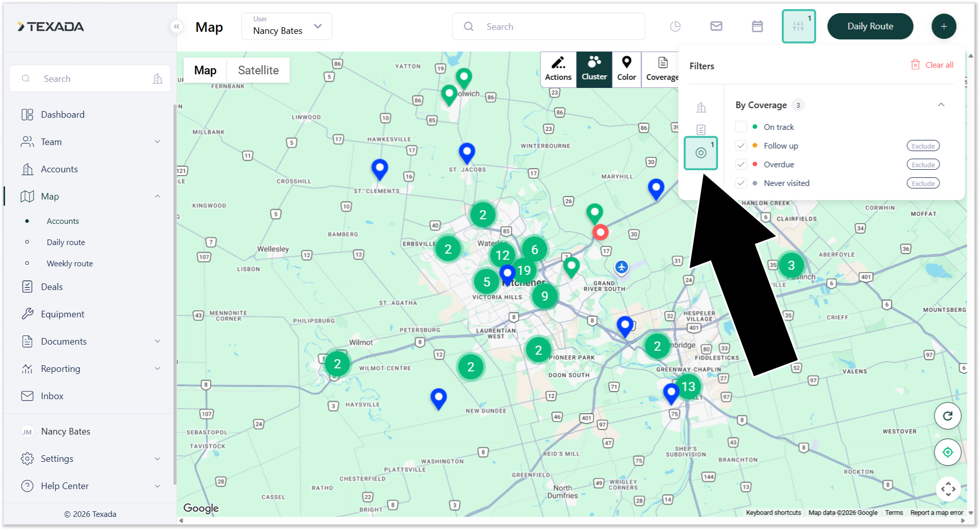Open the Actions map tool

click(x=558, y=69)
